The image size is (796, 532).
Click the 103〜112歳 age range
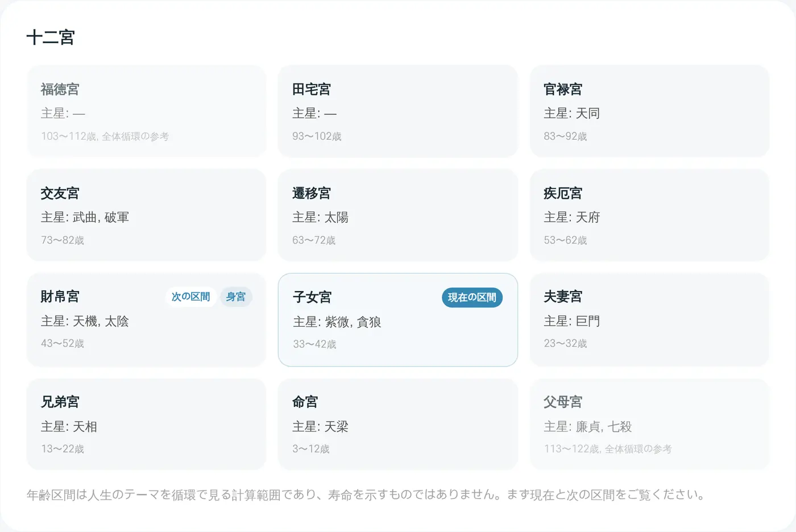click(68, 136)
